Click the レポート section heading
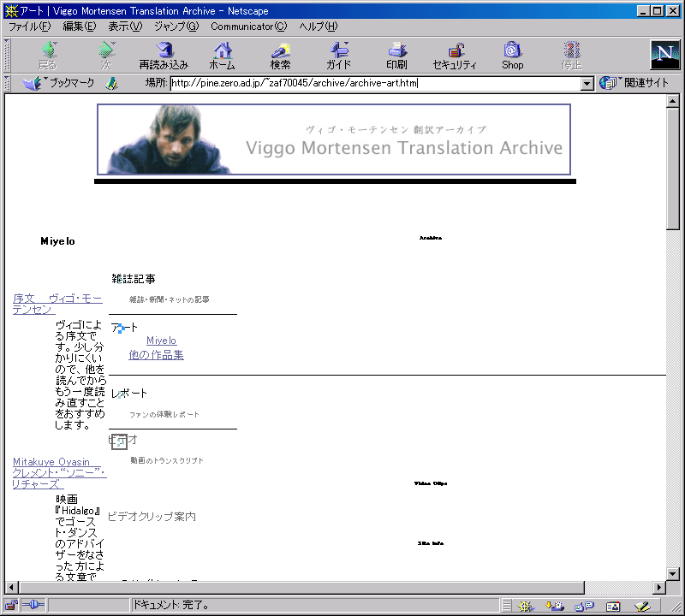Screen dimensions: 685x616 coord(129,394)
